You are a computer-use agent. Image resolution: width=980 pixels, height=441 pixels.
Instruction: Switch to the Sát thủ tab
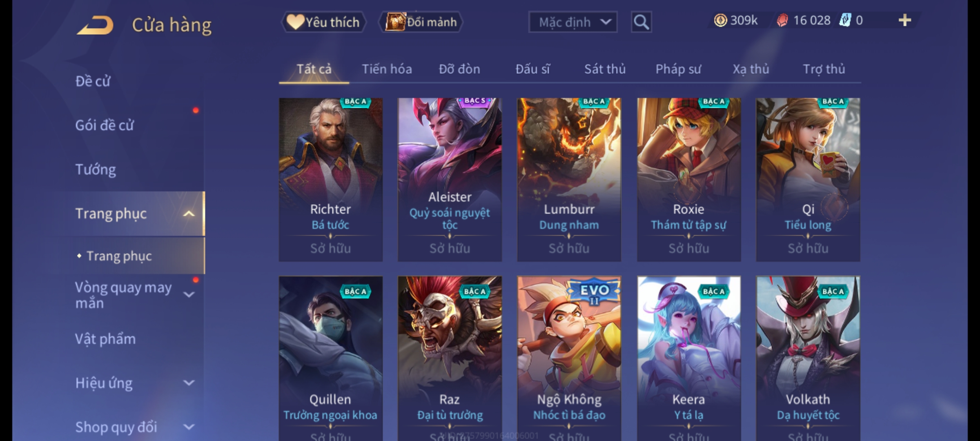pos(605,69)
